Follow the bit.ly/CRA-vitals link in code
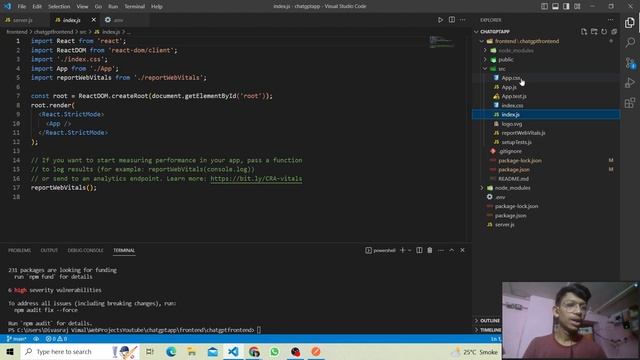Image resolution: width=640 pixels, height=360 pixels. coord(256,179)
